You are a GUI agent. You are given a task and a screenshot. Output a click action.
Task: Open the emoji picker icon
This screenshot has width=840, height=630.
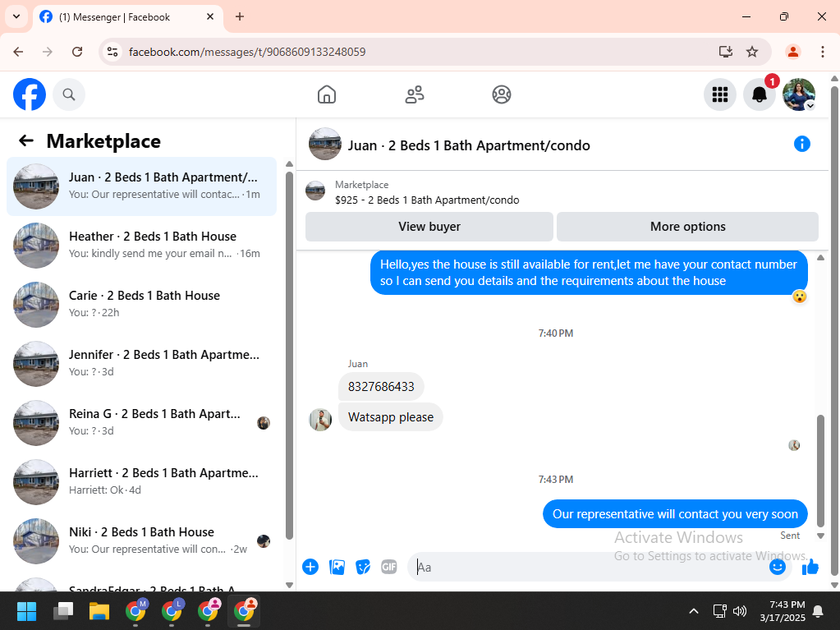point(777,567)
